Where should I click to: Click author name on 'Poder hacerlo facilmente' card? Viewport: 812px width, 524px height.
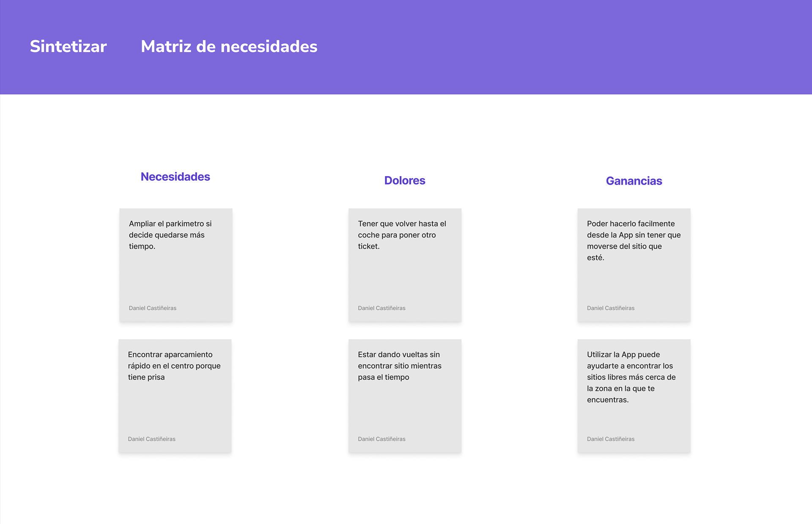[x=611, y=308]
